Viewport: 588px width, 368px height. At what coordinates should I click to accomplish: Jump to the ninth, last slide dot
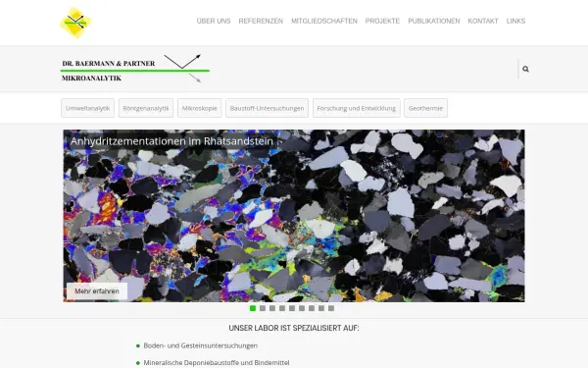pyautogui.click(x=331, y=308)
